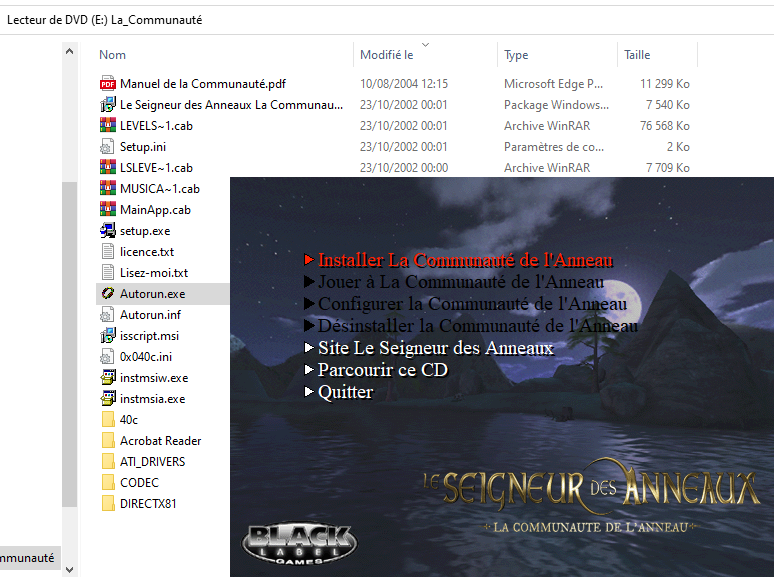Click the size value 11 299 Ko
Image resolution: width=774 pixels, height=577 pixels.
664,84
